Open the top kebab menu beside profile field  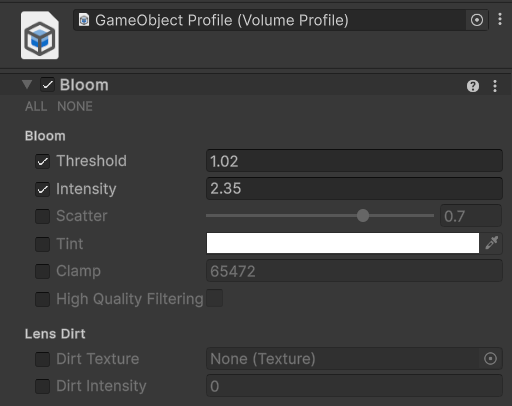tap(500, 19)
